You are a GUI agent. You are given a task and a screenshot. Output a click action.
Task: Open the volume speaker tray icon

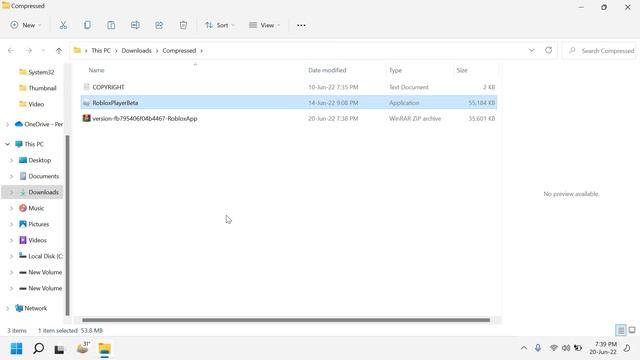tap(566, 348)
